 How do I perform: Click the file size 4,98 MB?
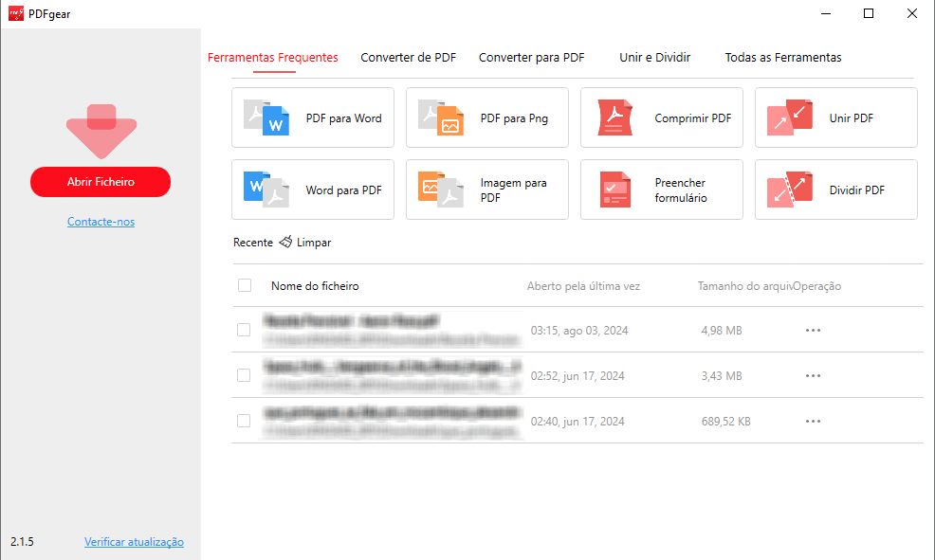click(722, 331)
